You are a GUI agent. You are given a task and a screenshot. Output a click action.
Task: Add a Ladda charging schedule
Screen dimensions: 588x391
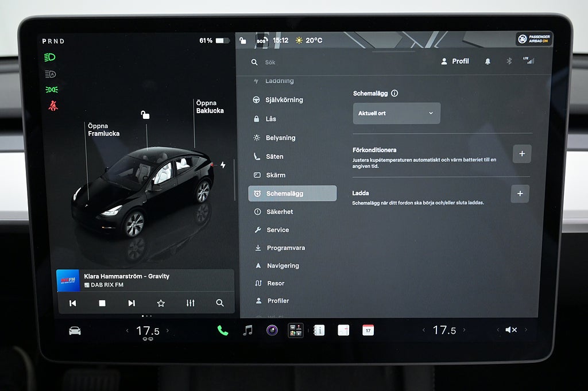520,193
